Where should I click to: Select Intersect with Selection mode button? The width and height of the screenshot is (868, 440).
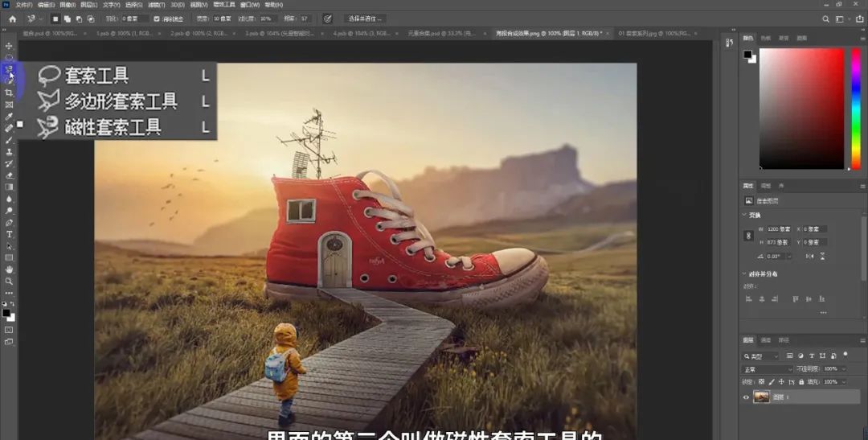click(92, 19)
